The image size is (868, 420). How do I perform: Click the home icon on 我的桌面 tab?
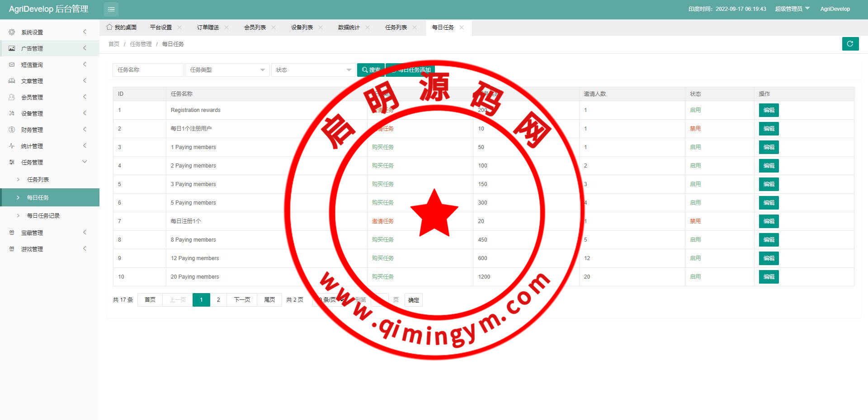[x=109, y=27]
